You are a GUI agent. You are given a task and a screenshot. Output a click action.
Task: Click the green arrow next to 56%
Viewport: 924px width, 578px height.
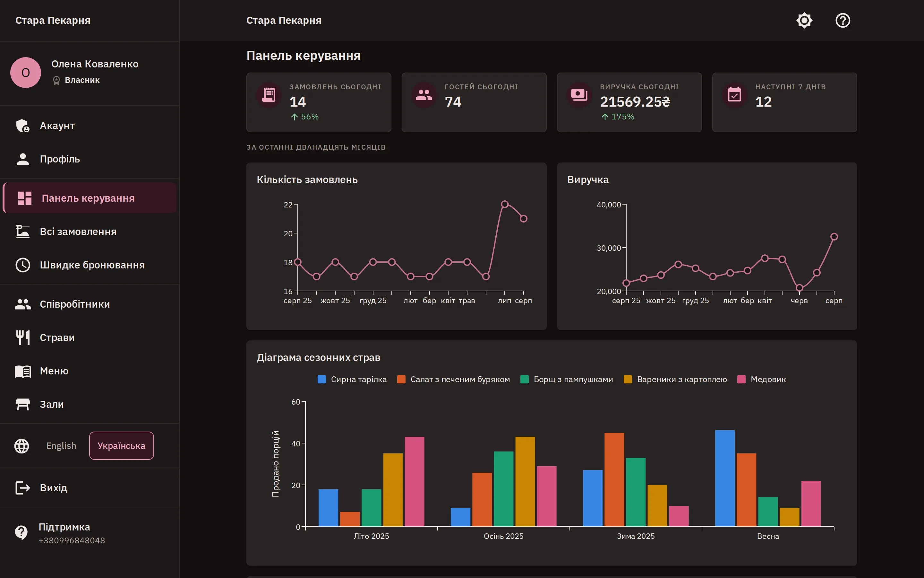(295, 117)
